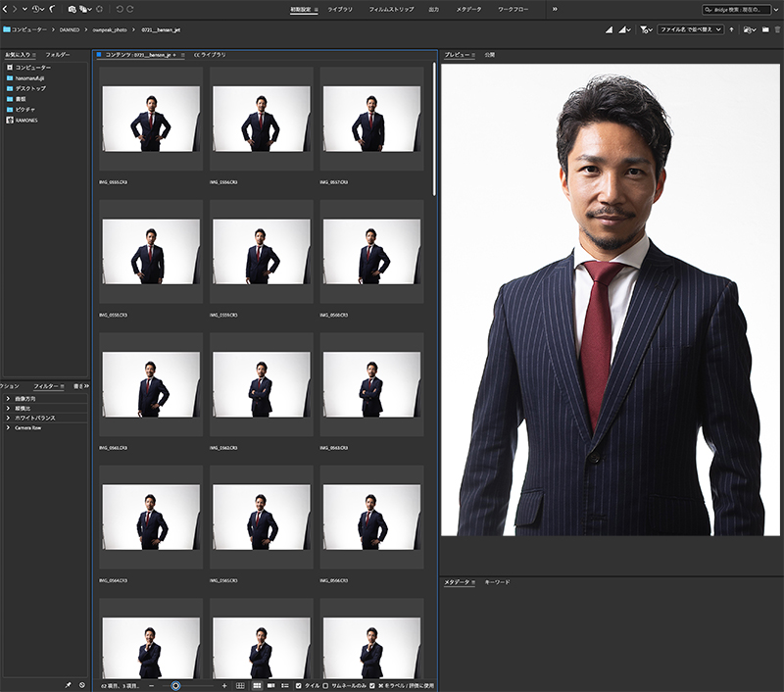This screenshot has height=692, width=784.
Task: Rotate 90 degrees counterclockwise
Action: (x=120, y=9)
